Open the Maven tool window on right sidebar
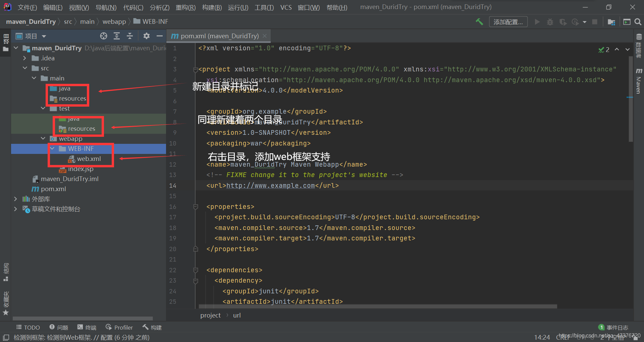This screenshot has width=644, height=342. tap(639, 80)
